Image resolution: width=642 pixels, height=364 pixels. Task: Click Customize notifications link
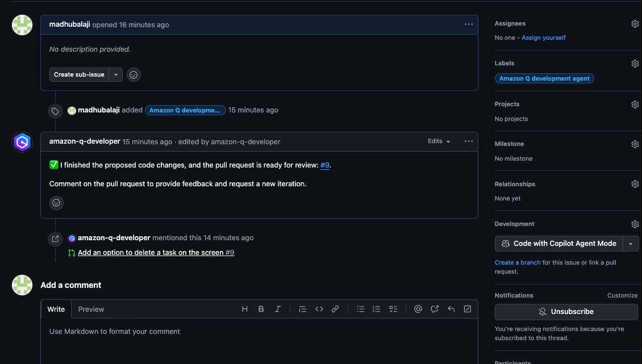[x=622, y=296]
